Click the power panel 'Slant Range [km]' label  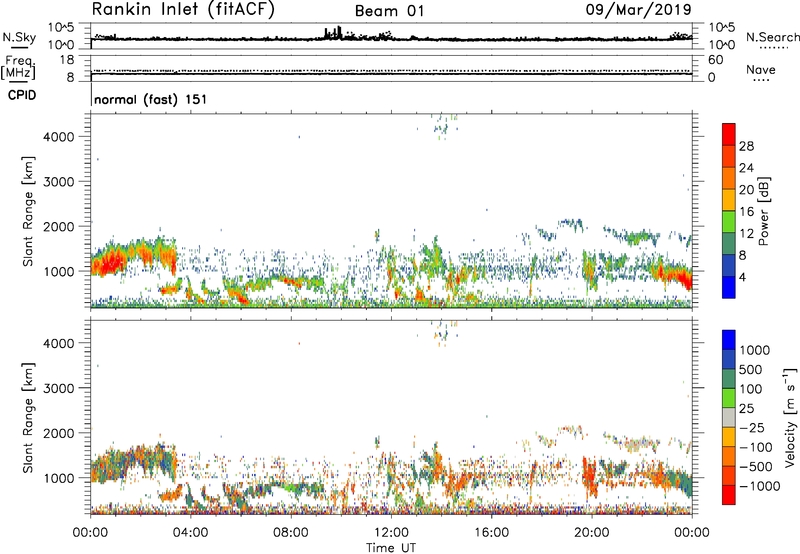pyautogui.click(x=28, y=211)
